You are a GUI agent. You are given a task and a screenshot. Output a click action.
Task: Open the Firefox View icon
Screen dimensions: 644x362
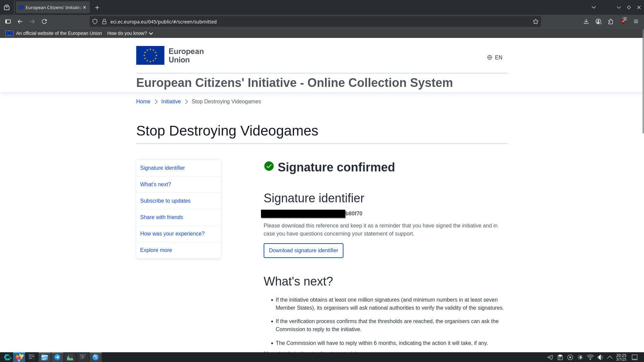tap(7, 7)
